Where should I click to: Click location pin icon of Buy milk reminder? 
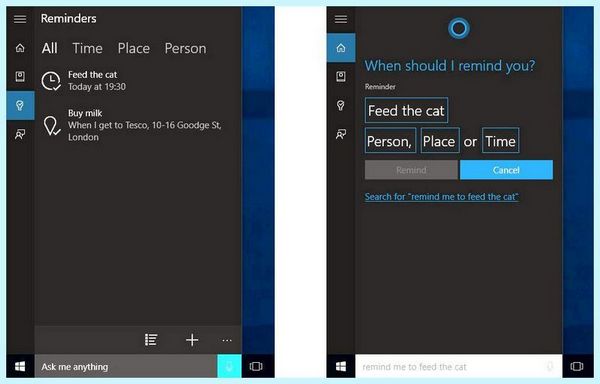[51, 126]
